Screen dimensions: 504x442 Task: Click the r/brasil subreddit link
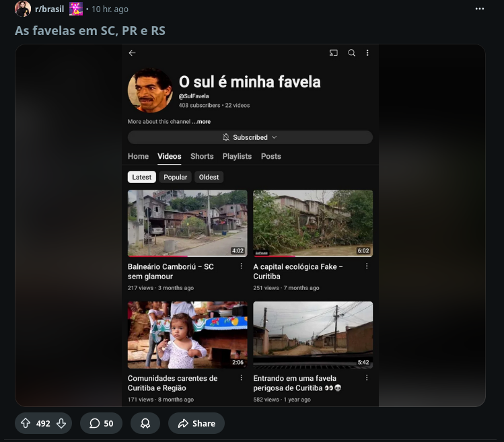coord(50,9)
